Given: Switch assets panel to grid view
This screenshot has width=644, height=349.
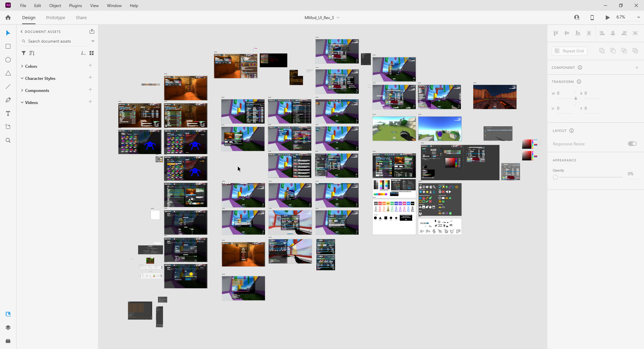Looking at the screenshot, I should click(x=92, y=53).
